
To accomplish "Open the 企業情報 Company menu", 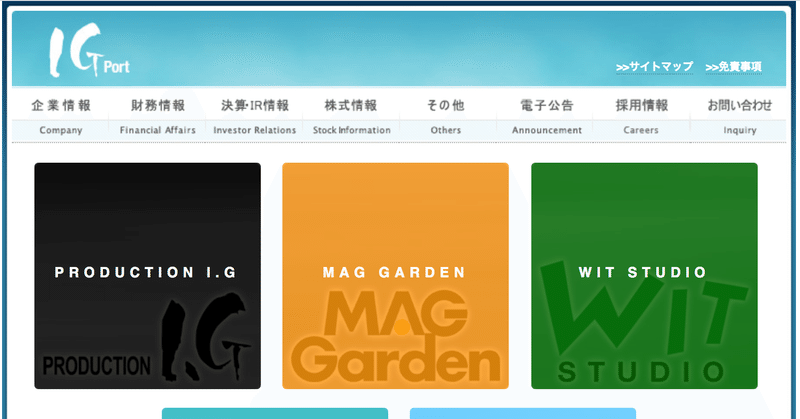I will click(x=61, y=116).
